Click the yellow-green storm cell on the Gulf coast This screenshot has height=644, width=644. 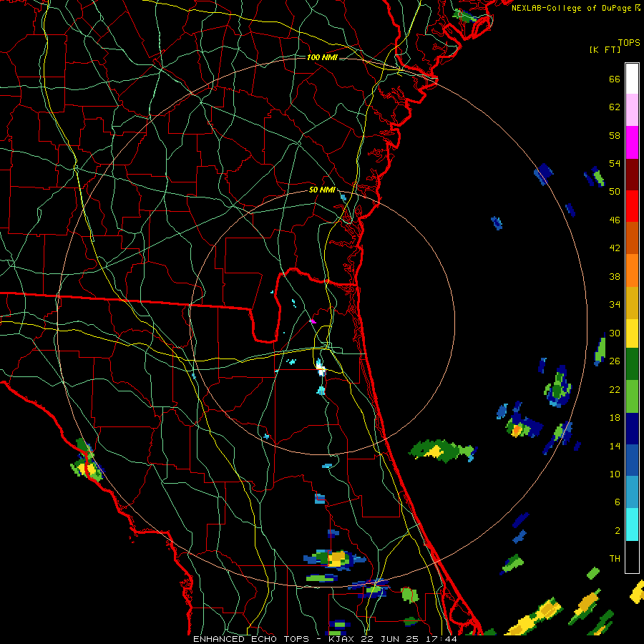click(87, 462)
